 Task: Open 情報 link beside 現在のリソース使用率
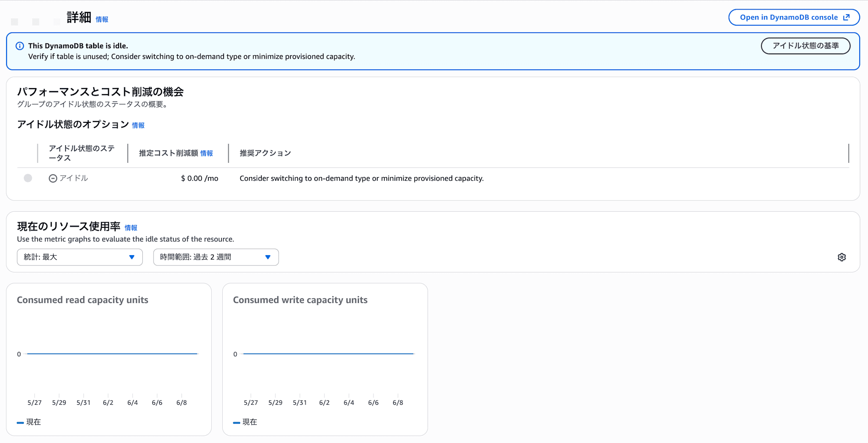click(x=131, y=228)
